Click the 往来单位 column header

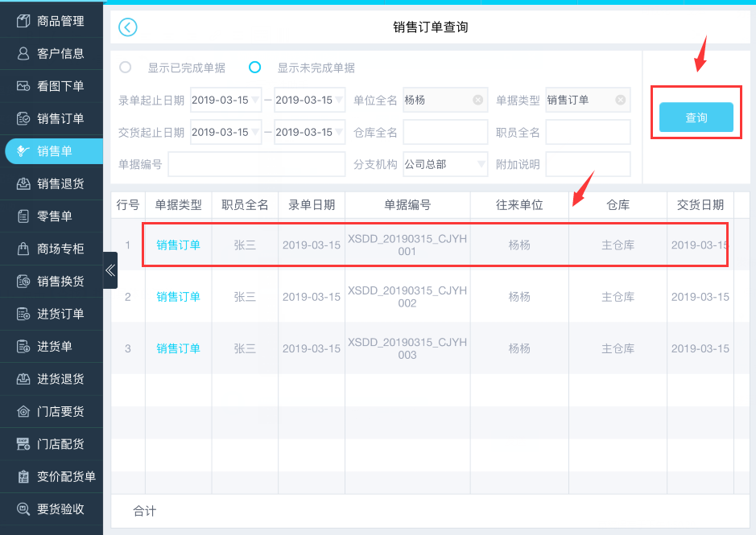[x=519, y=205]
